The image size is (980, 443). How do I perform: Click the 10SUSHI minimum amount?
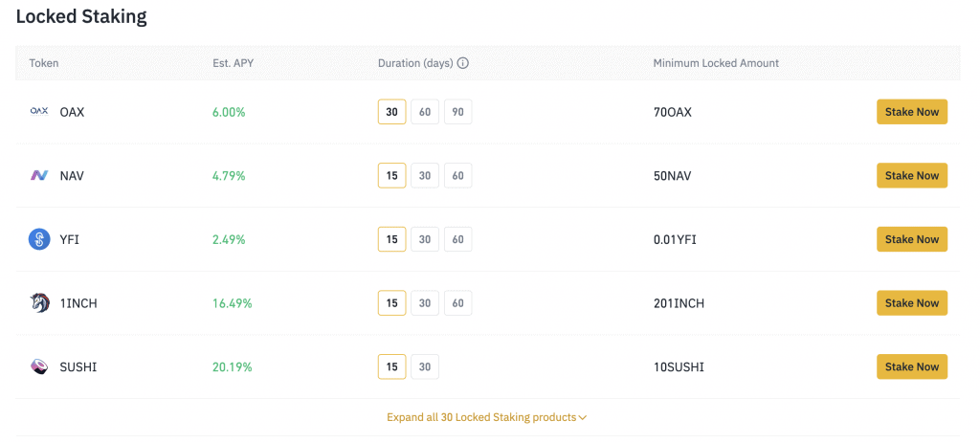(x=679, y=367)
